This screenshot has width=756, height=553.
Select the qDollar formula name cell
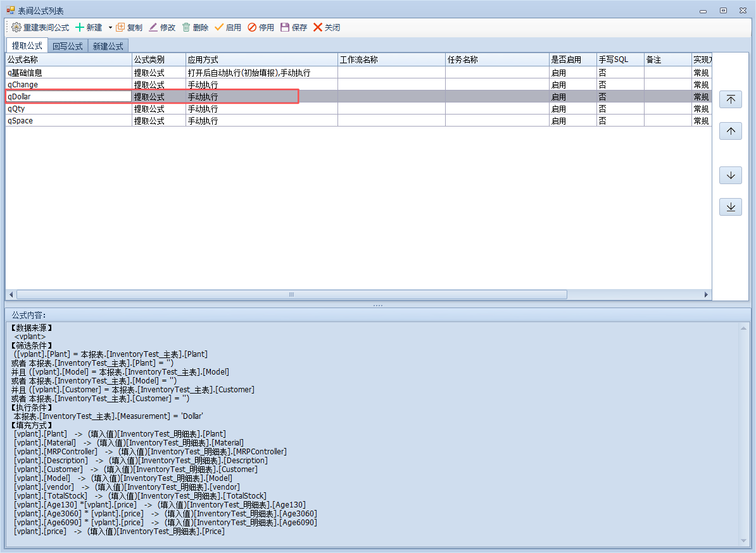[x=68, y=97]
